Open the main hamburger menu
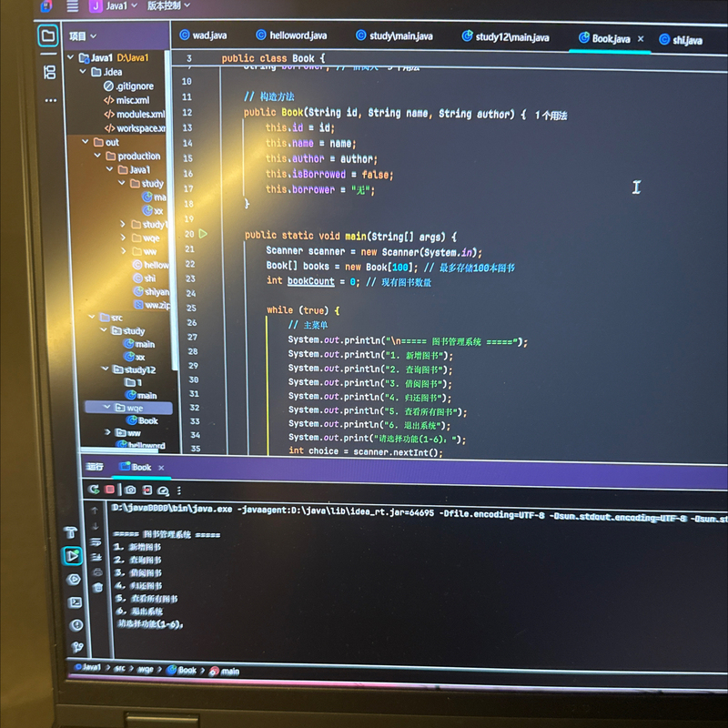 [x=72, y=6]
